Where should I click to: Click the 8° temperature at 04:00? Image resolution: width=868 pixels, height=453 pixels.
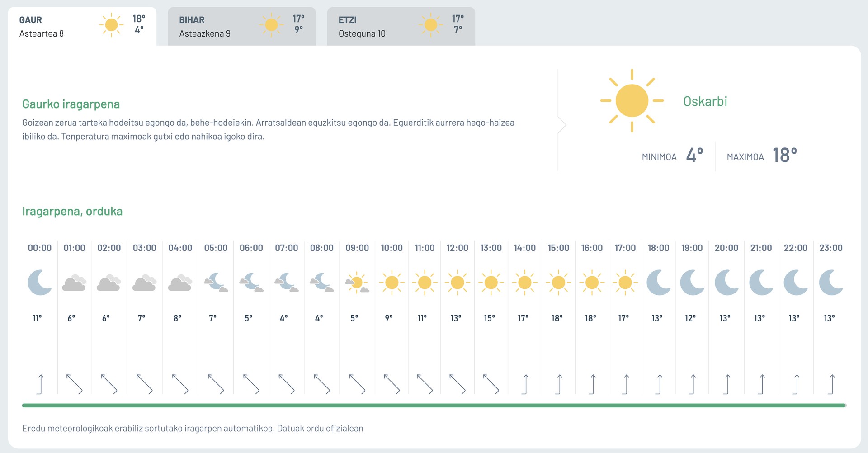[177, 318]
